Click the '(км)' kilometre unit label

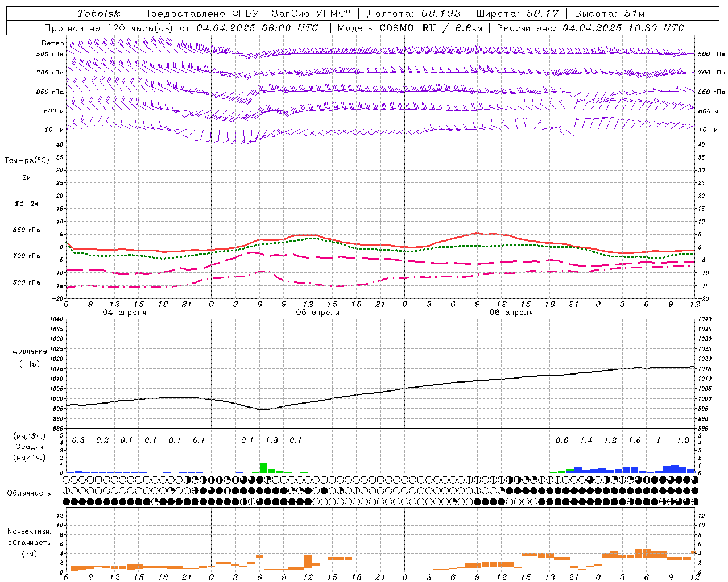(30, 554)
